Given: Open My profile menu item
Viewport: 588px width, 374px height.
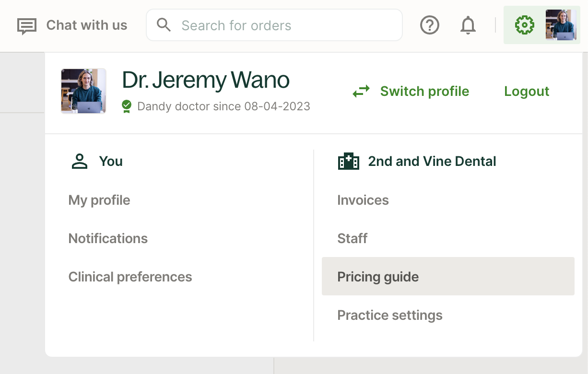Looking at the screenshot, I should (x=99, y=200).
